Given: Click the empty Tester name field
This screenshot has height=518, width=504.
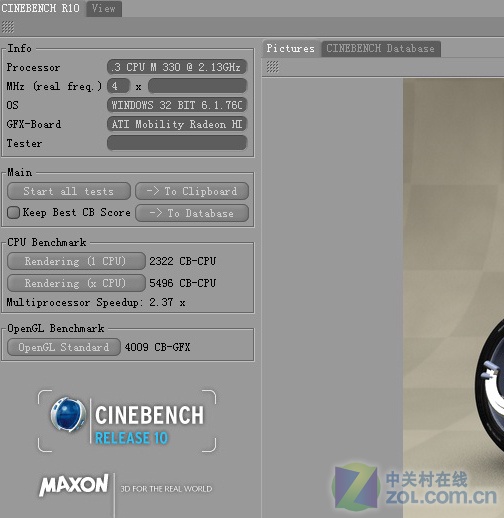Looking at the screenshot, I should [x=177, y=143].
